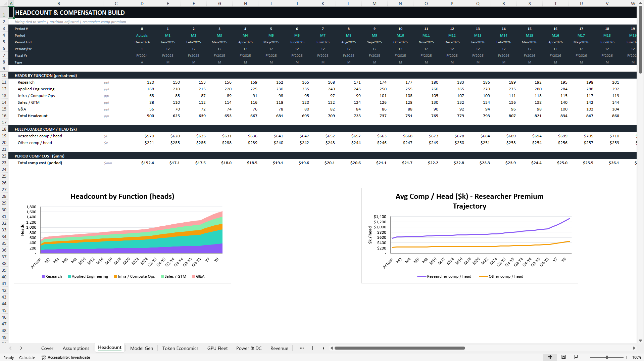Open the Assumptions sheet tab

76,348
